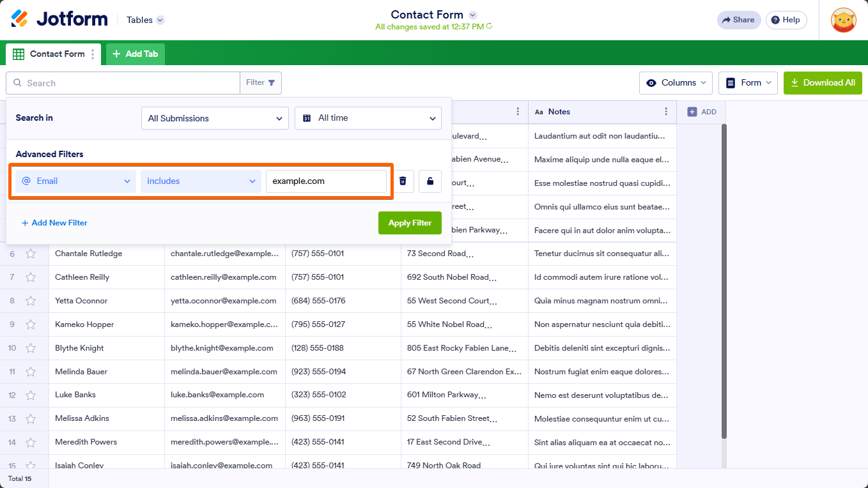Expand the All time date dropdown
The image size is (868, 488).
coord(368,118)
